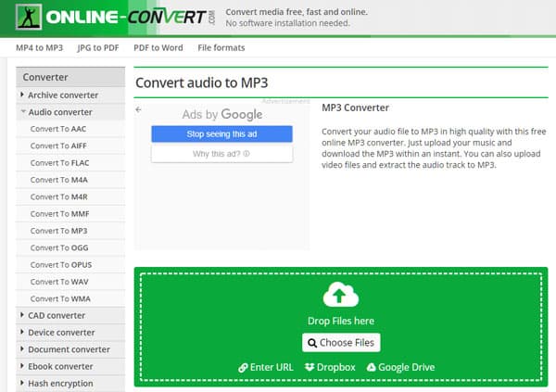The width and height of the screenshot is (556, 392).
Task: Expand the Document converter section
Action: tap(70, 349)
